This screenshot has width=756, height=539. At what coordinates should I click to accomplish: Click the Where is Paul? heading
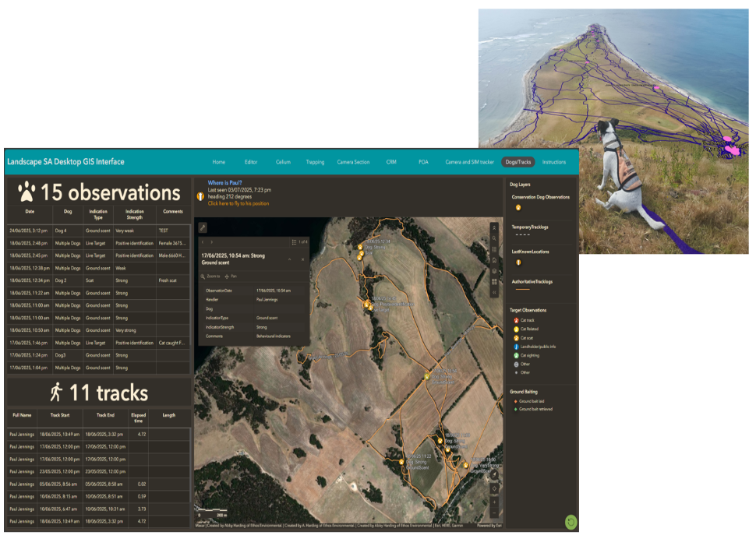point(224,182)
